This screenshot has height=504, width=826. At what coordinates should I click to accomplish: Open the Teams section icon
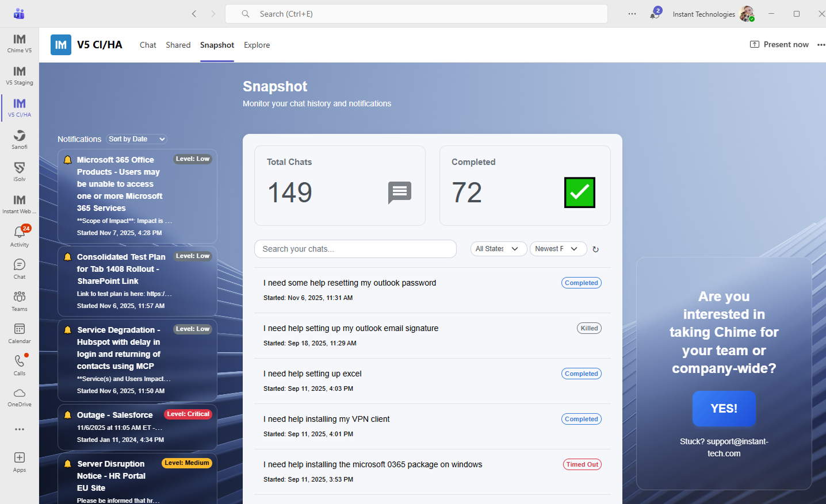point(20,301)
